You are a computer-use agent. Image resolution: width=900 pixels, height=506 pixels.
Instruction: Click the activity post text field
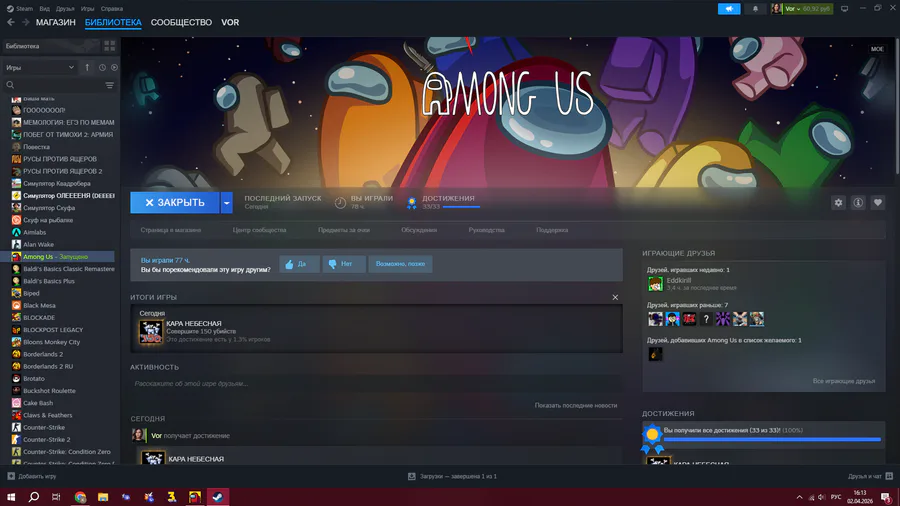(376, 383)
